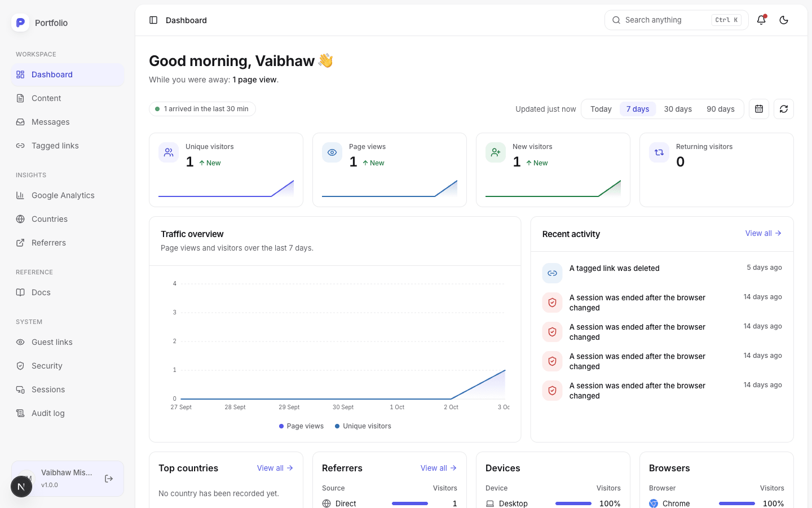The image size is (812, 508).
Task: Click the tagged link deleted activity icon
Action: coord(552,273)
